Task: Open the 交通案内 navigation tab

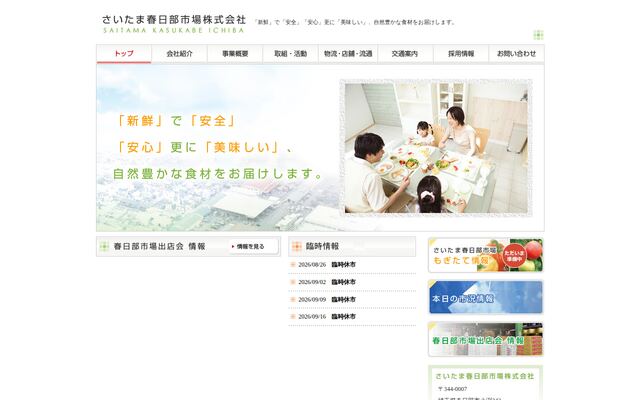Action: [x=405, y=53]
